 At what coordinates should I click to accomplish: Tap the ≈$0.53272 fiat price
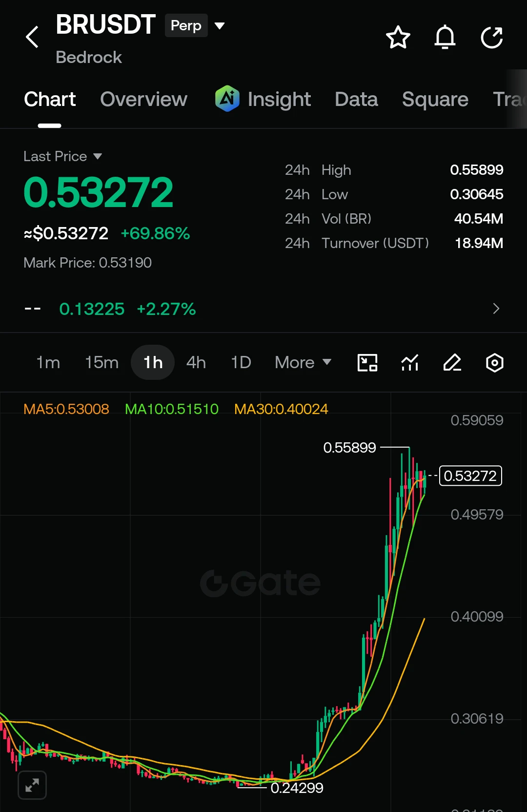66,233
